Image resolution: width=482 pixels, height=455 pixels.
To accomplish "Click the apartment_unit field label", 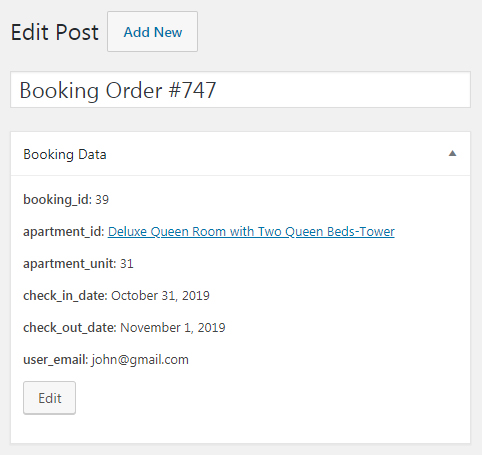I will (x=70, y=264).
